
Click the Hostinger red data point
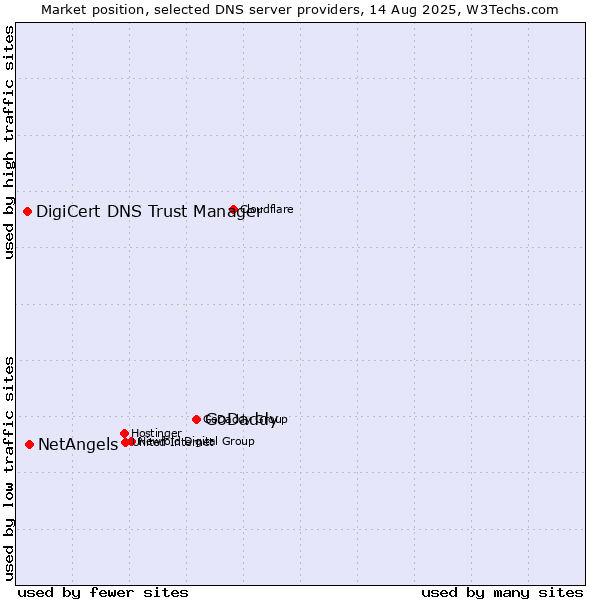pos(124,434)
